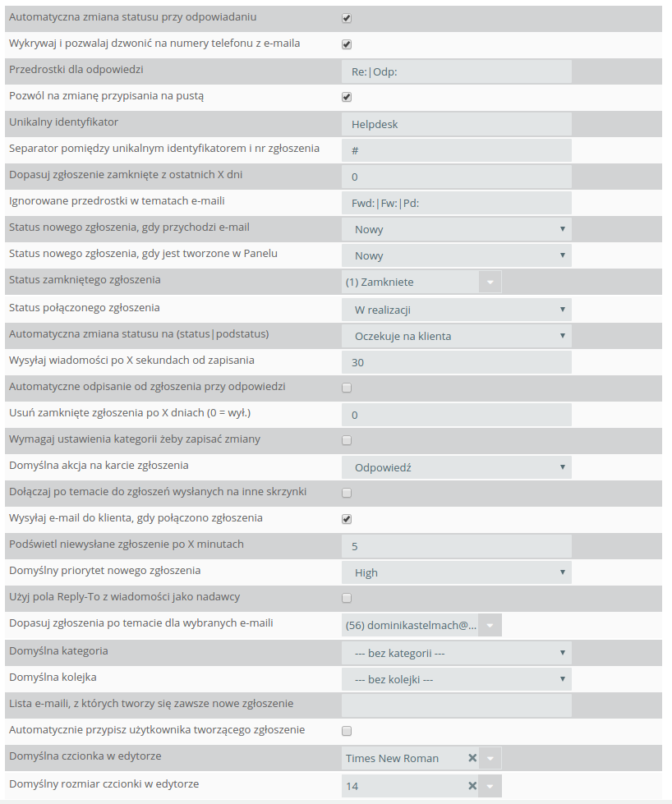Open the closed ticket status picker arrow
Viewport: 672px width, 804px height.
coord(490,282)
